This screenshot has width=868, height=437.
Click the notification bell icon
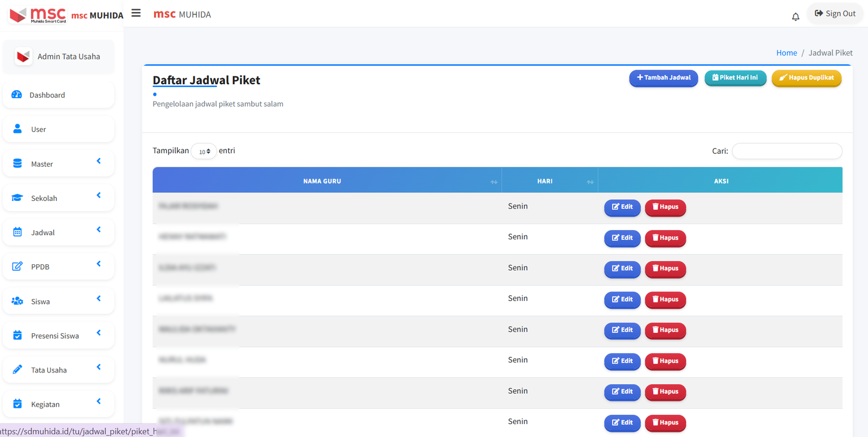(795, 16)
